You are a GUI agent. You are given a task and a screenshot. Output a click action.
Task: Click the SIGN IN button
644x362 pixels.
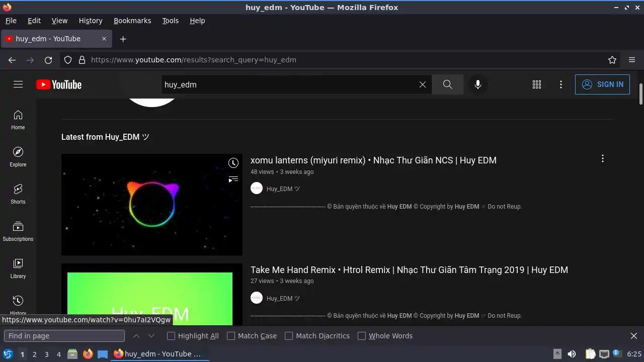(602, 84)
